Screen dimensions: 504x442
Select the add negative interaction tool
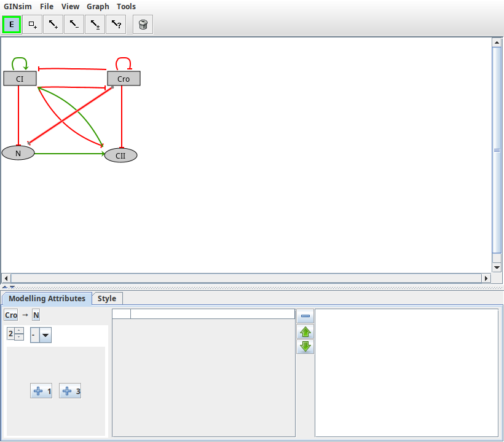pyautogui.click(x=73, y=24)
